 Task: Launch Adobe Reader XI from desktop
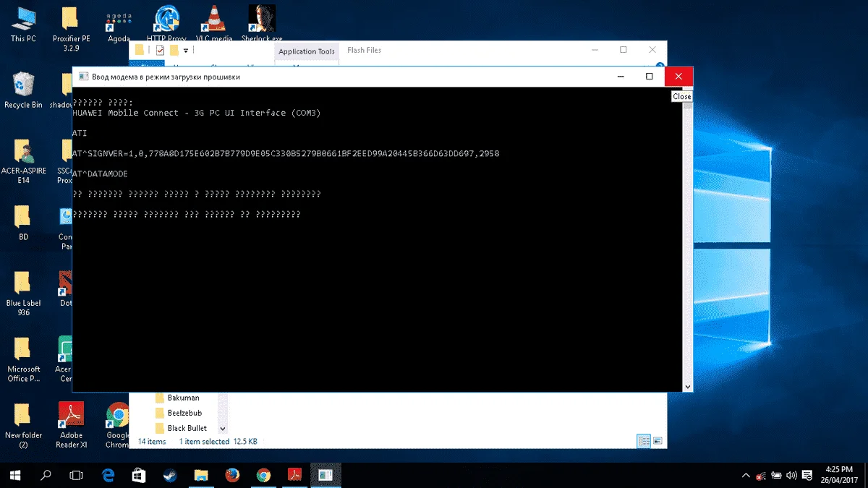71,425
